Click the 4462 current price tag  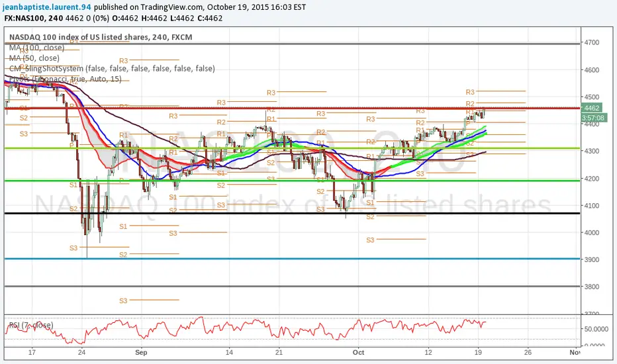tap(592, 108)
